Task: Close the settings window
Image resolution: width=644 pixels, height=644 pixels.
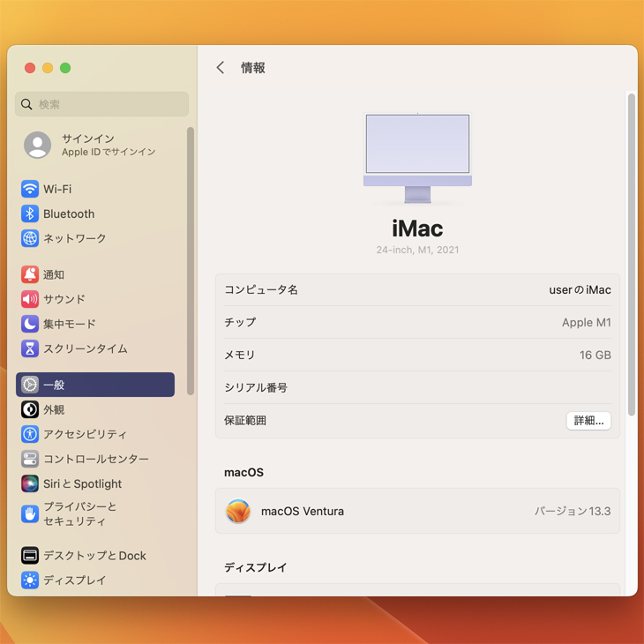Action: point(30,68)
